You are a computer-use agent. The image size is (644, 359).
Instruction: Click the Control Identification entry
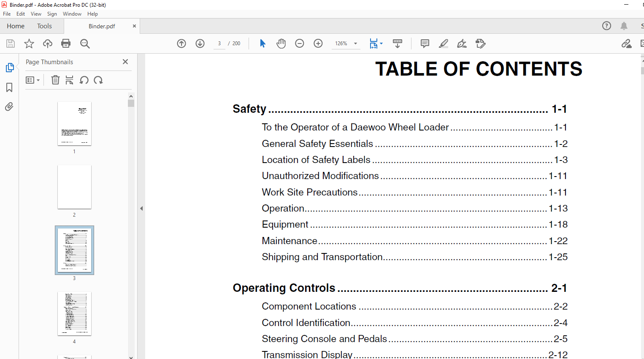click(x=415, y=323)
